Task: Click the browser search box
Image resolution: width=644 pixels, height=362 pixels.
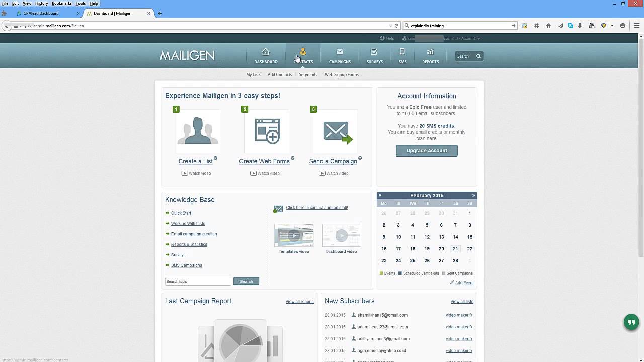Action: (460, 26)
